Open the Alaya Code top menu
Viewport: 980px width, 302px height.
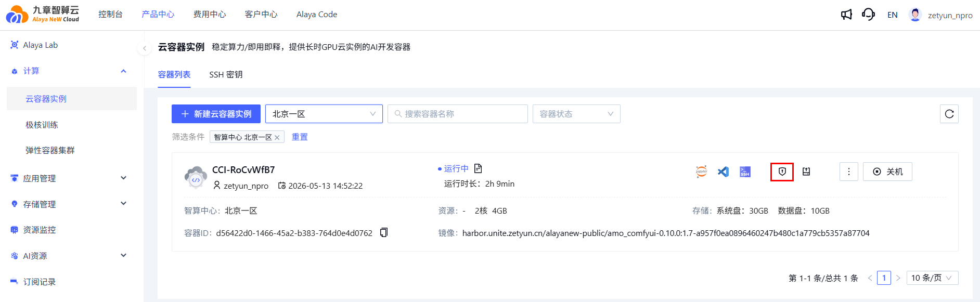317,15
